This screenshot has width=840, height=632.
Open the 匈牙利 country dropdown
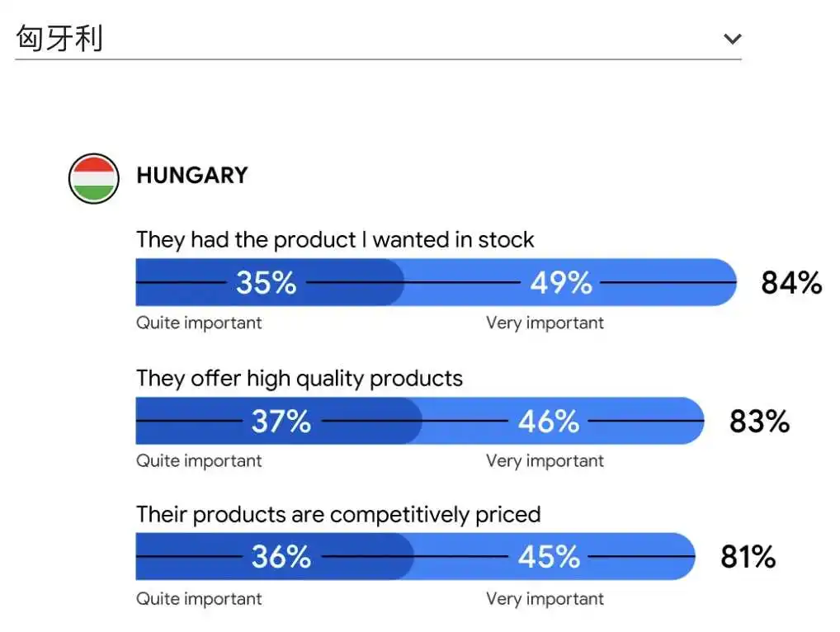coord(378,39)
